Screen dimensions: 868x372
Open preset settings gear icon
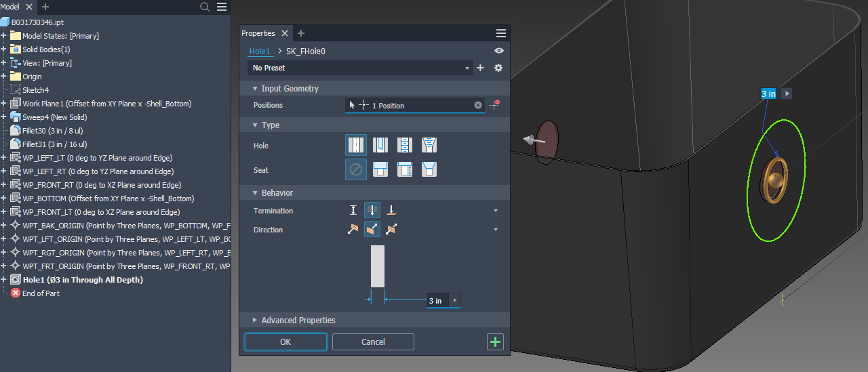pos(498,68)
